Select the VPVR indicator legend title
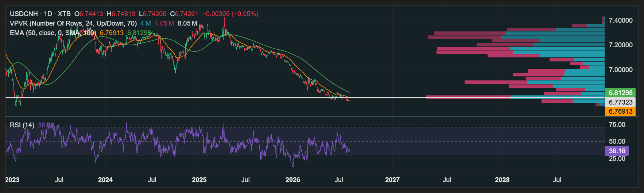 pos(73,23)
